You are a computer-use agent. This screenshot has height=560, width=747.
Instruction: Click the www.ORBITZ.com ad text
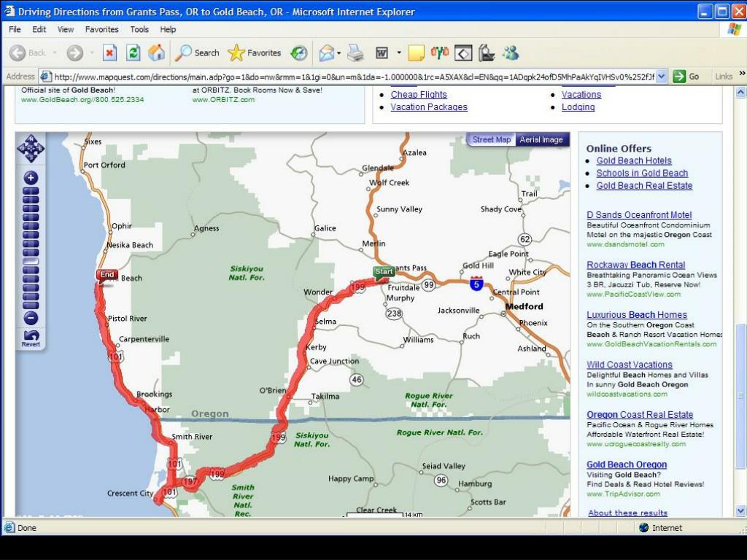tap(223, 99)
